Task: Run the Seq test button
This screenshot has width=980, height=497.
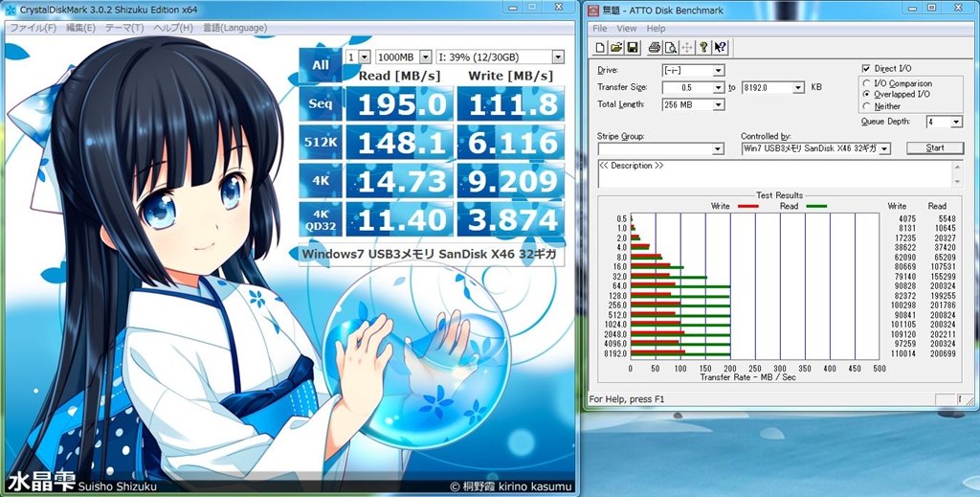Action: click(321, 103)
